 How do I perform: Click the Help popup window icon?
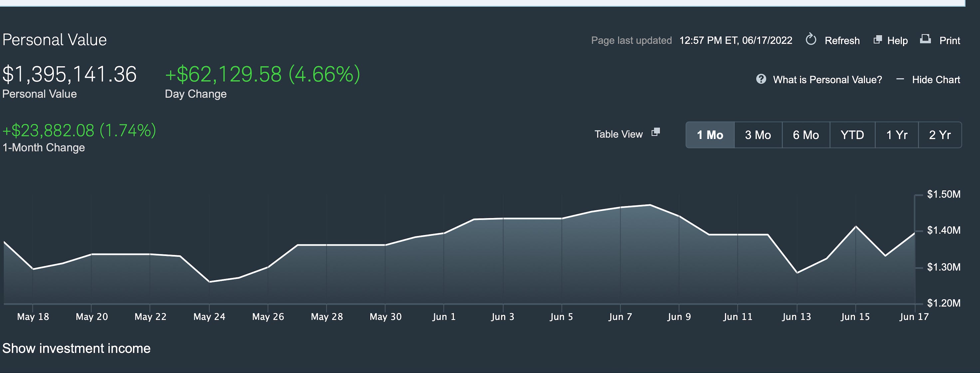(877, 40)
